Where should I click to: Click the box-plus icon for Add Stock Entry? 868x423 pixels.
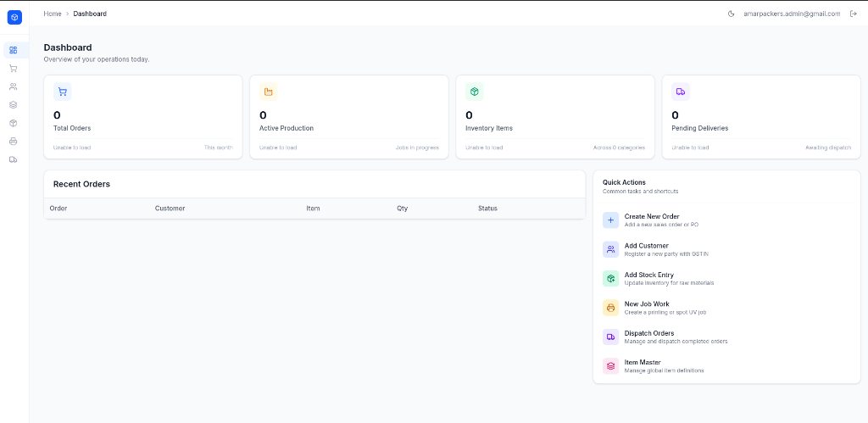(610, 279)
